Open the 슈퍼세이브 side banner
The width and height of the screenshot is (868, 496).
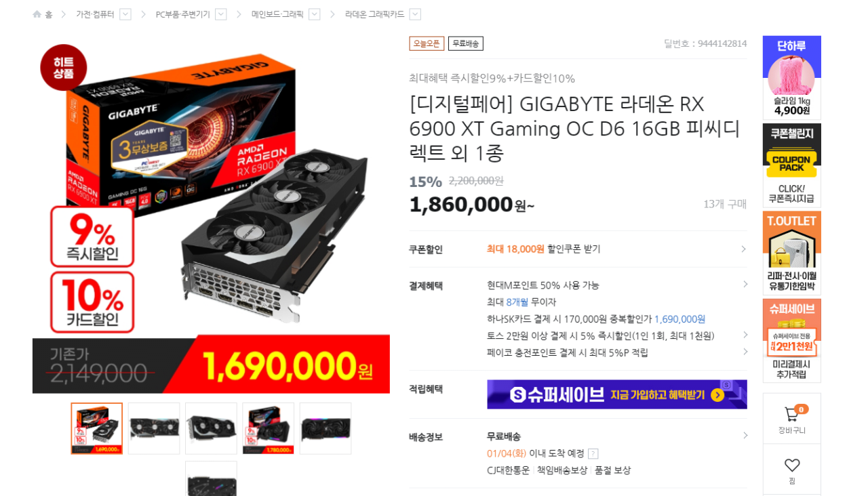[791, 341]
